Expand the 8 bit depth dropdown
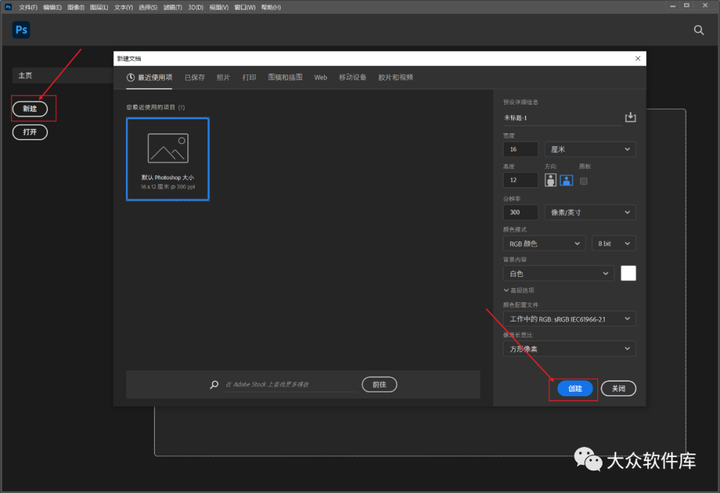The image size is (720, 493). click(613, 243)
